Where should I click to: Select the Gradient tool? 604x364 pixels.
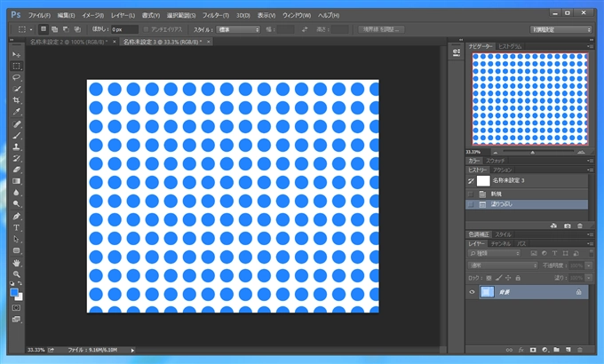[x=16, y=181]
